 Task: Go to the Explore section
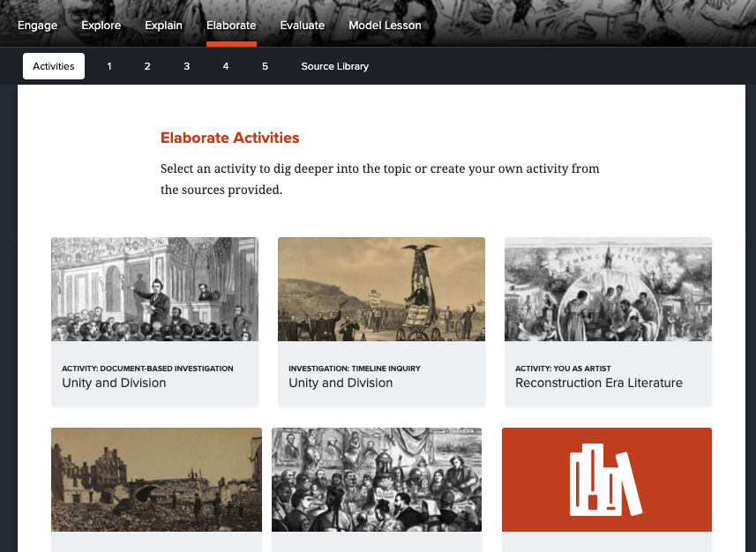101,26
